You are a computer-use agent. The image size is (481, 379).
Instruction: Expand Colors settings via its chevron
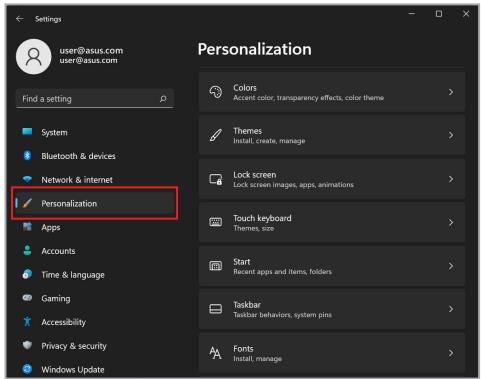(451, 92)
